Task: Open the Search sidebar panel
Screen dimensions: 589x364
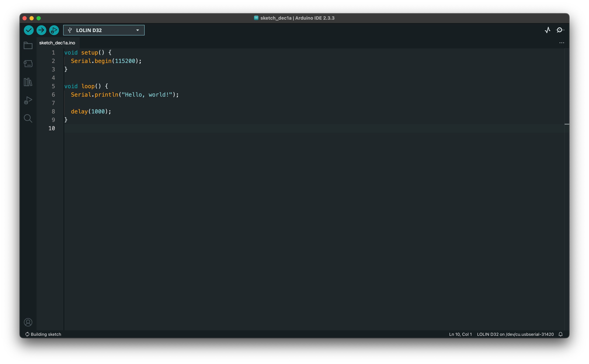Action: point(28,119)
